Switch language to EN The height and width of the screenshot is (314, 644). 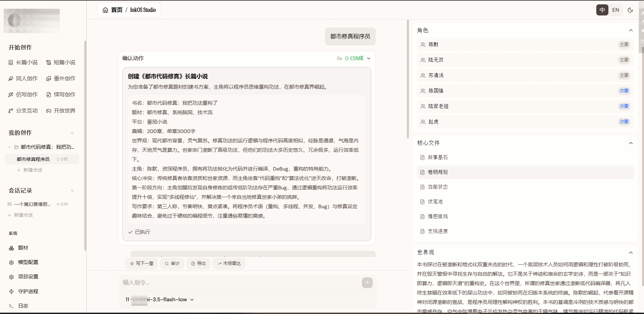click(615, 10)
